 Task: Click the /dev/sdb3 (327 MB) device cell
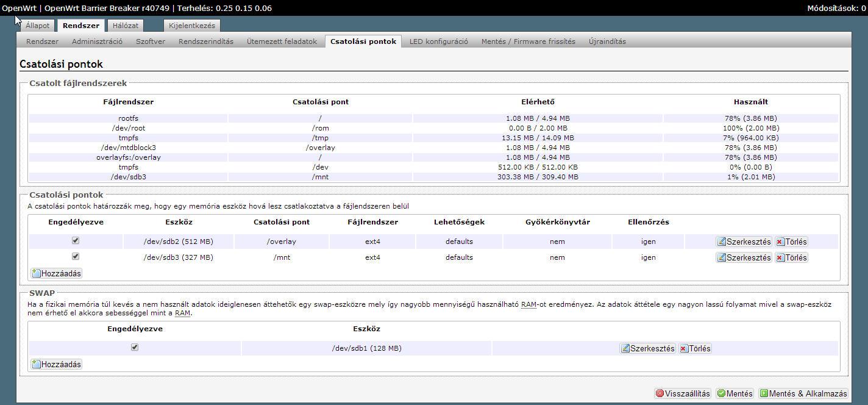click(x=179, y=257)
